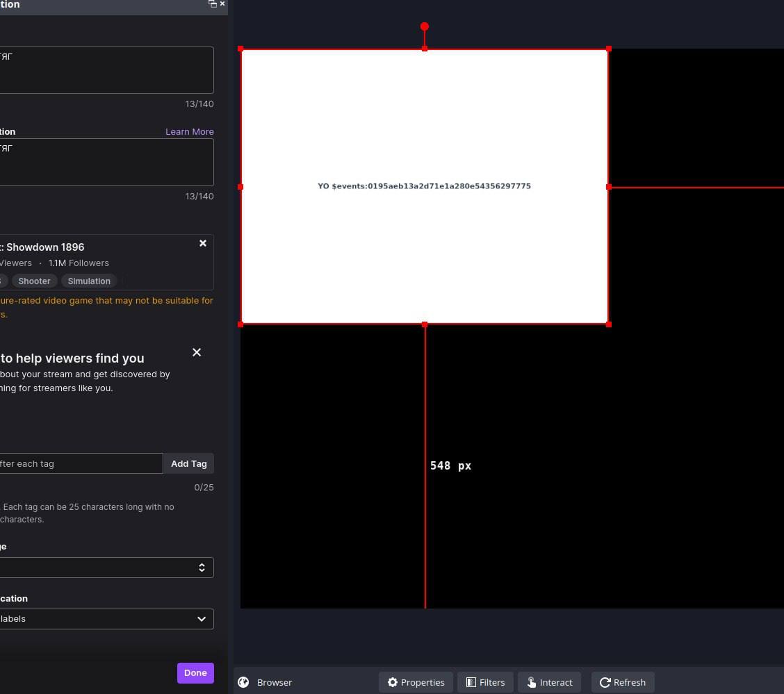The width and height of the screenshot is (784, 694).
Task: Open the Filters dialog
Action: point(486,682)
